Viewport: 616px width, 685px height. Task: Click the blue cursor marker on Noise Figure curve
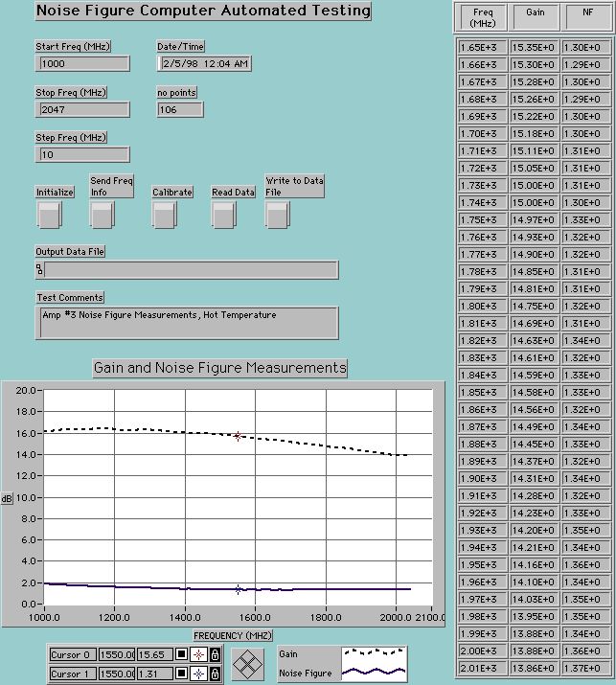click(x=238, y=590)
